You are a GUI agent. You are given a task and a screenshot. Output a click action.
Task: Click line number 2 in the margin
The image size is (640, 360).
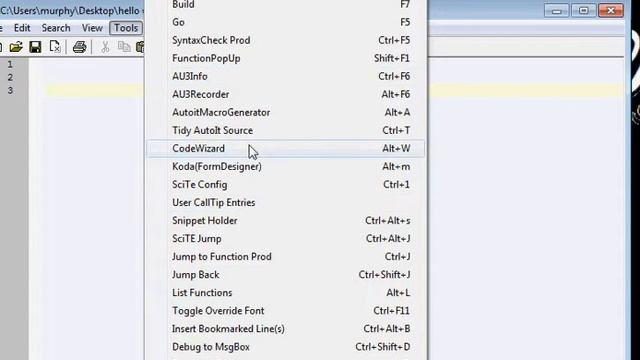coord(10,77)
